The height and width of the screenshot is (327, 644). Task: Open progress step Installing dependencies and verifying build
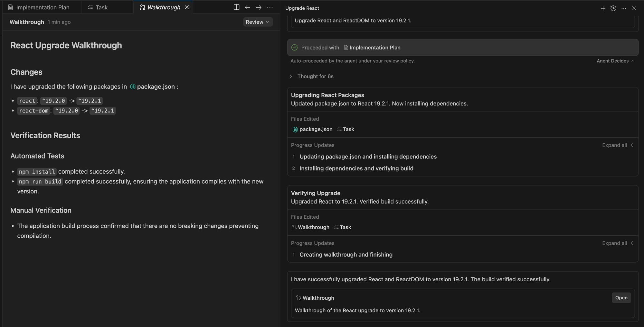coord(356,168)
